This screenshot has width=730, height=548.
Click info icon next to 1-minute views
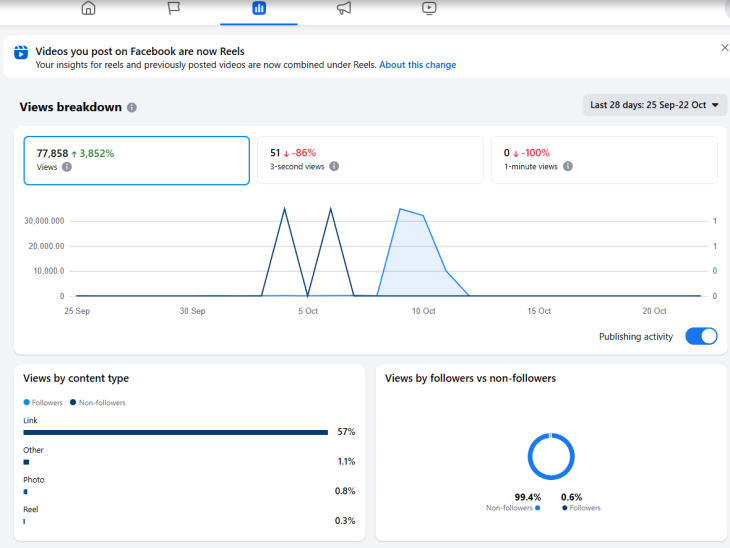(567, 166)
